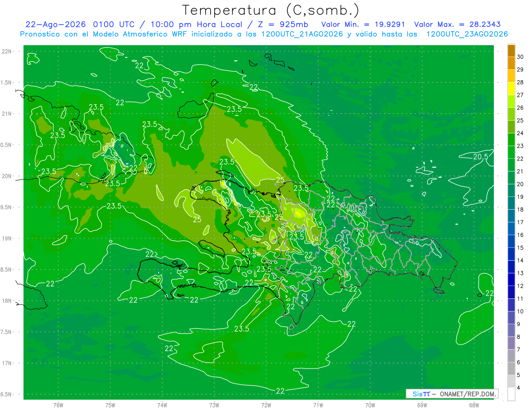The height and width of the screenshot is (411, 532).
Task: Click the purple legend color between 8 and 9
Action: [511, 331]
